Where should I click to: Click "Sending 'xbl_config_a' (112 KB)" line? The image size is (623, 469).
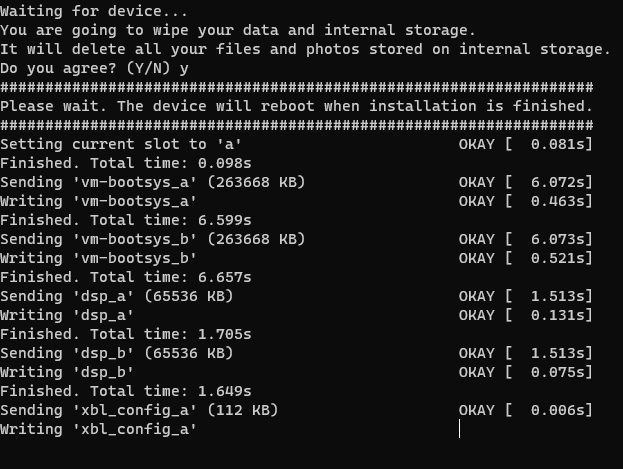click(x=139, y=411)
